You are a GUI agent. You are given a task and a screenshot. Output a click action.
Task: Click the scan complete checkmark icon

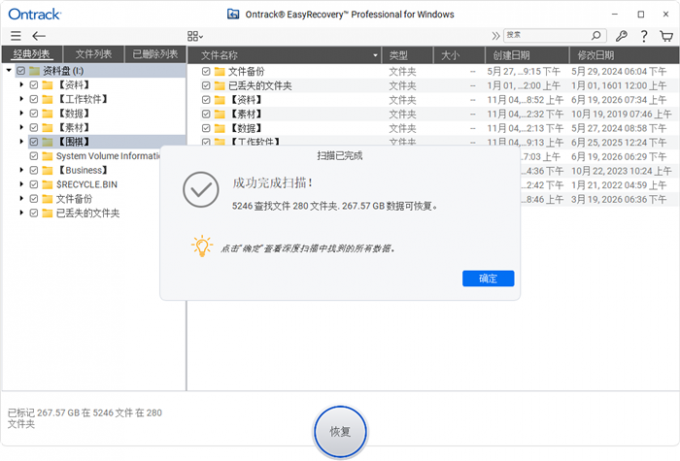pyautogui.click(x=200, y=190)
